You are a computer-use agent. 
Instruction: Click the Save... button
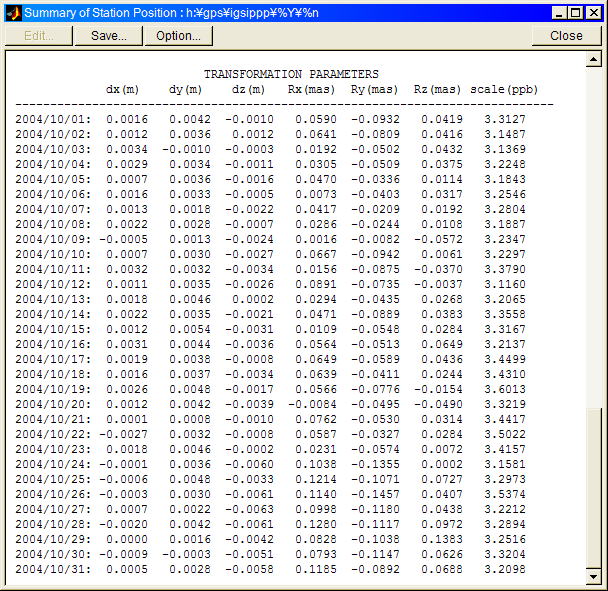[x=108, y=35]
